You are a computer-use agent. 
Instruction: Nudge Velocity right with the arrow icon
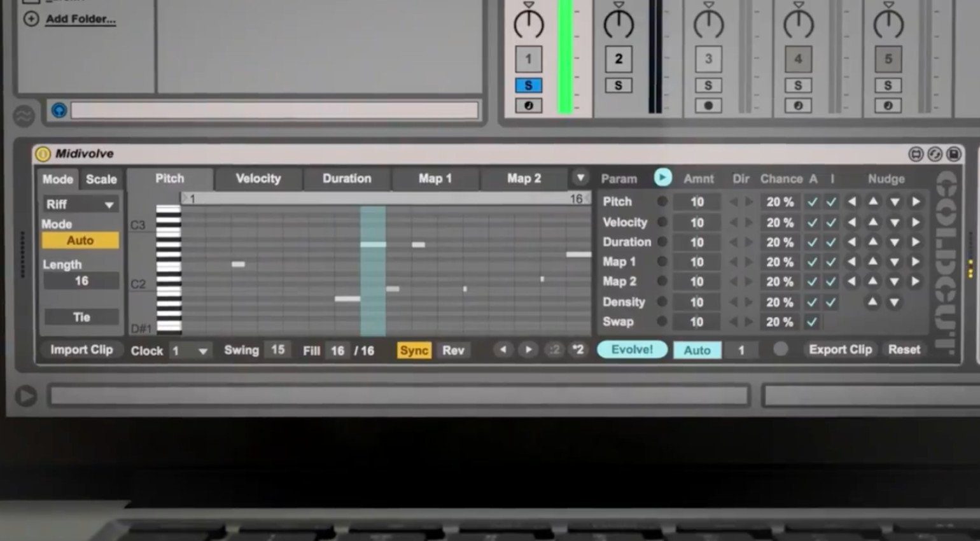(916, 222)
